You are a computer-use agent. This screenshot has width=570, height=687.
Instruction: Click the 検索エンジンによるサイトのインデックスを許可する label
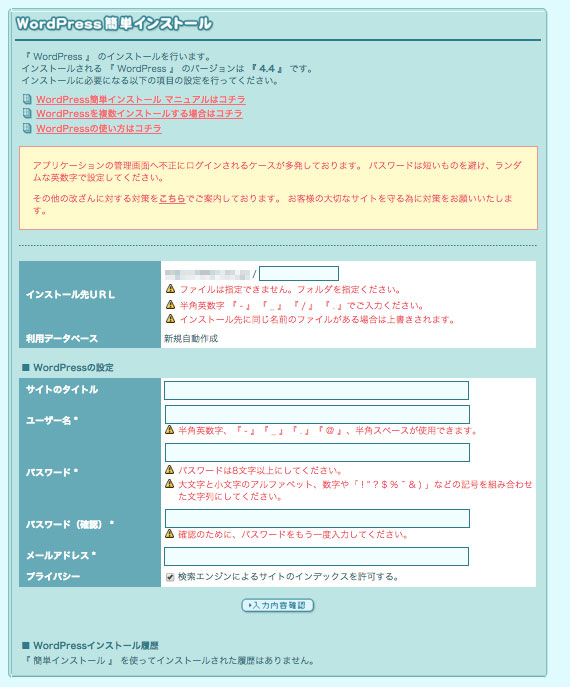(288, 577)
